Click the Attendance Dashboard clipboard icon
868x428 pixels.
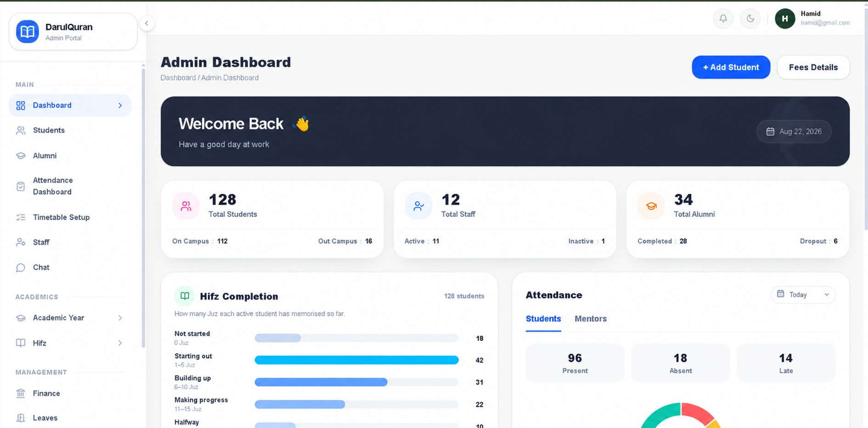(x=21, y=186)
